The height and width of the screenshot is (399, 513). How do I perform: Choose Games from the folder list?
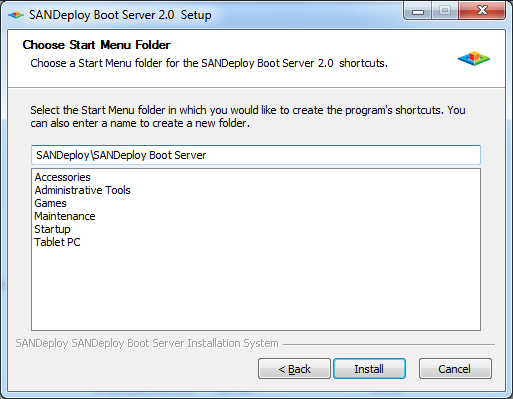[50, 203]
